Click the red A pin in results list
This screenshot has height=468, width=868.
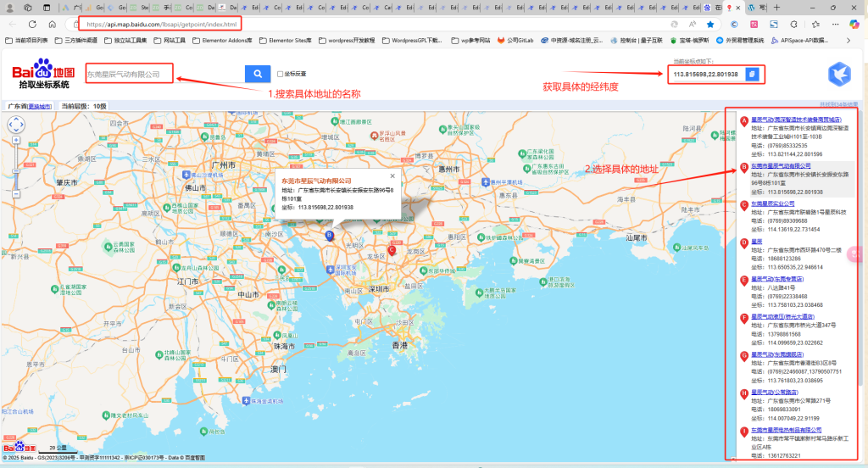point(744,121)
